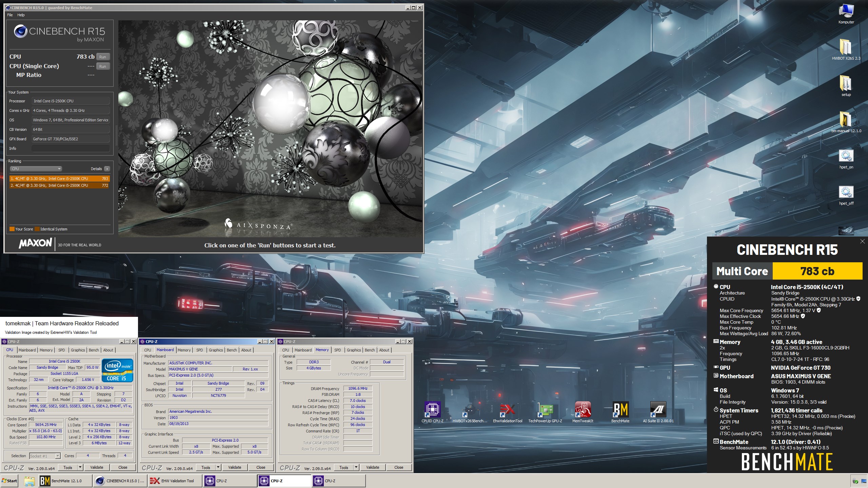Click Validate in first CPU-Z window
Viewport: 868px width, 488px height.
97,467
